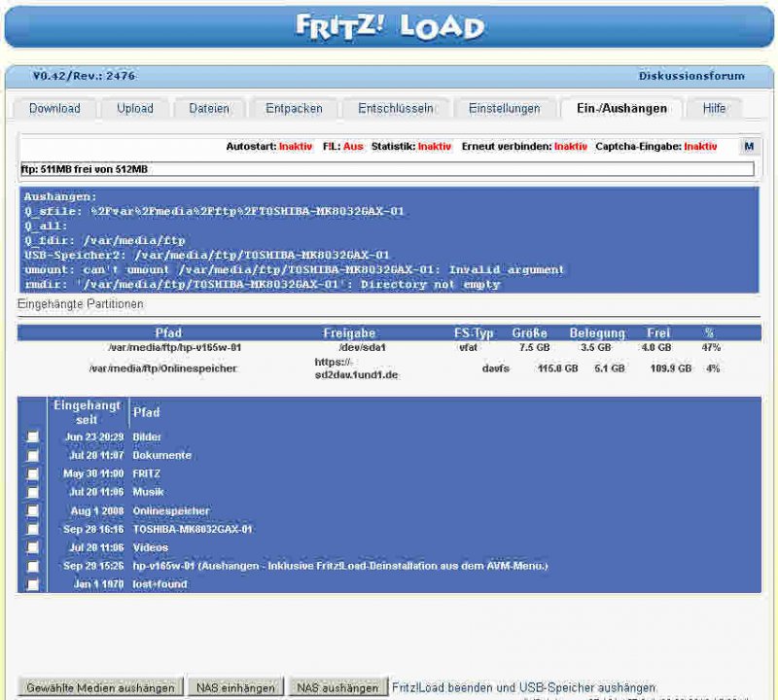The width and height of the screenshot is (778, 700).
Task: Click the davfs filesystem type cell
Action: tap(495, 368)
